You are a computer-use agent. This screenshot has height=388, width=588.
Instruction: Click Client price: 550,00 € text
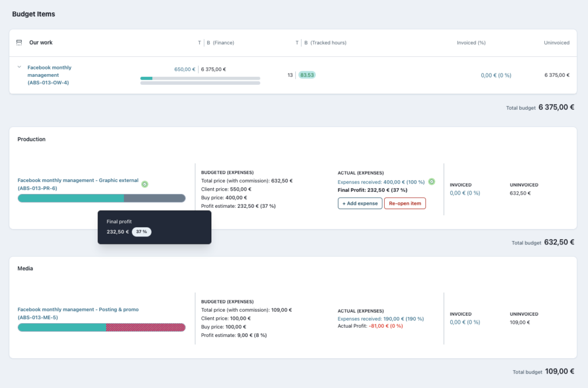(226, 189)
